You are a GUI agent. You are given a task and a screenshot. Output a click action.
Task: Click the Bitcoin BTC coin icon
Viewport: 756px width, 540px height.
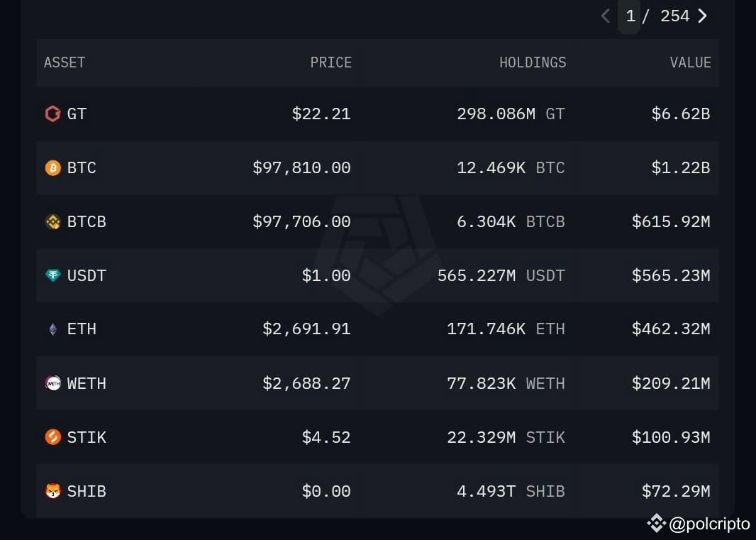click(53, 168)
